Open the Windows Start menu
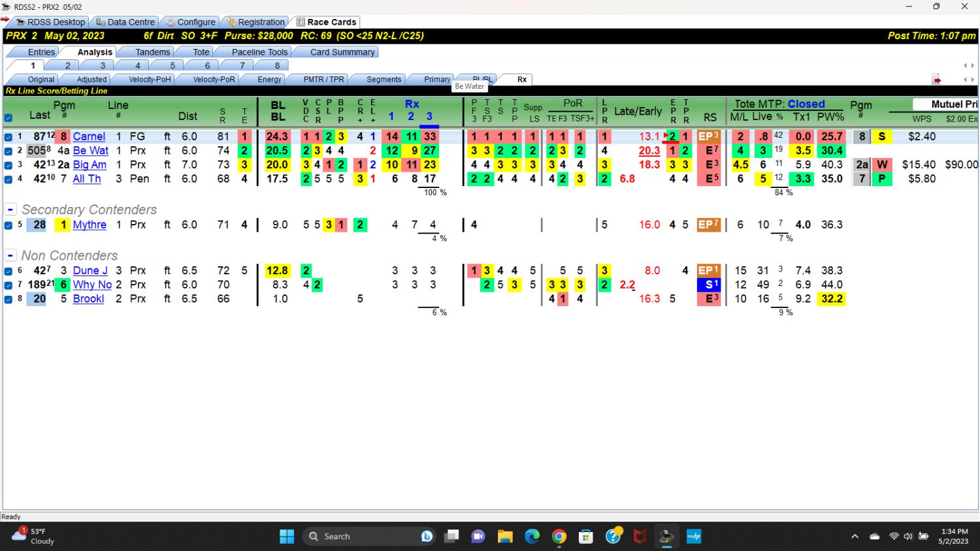This screenshot has width=980, height=551. point(287,536)
